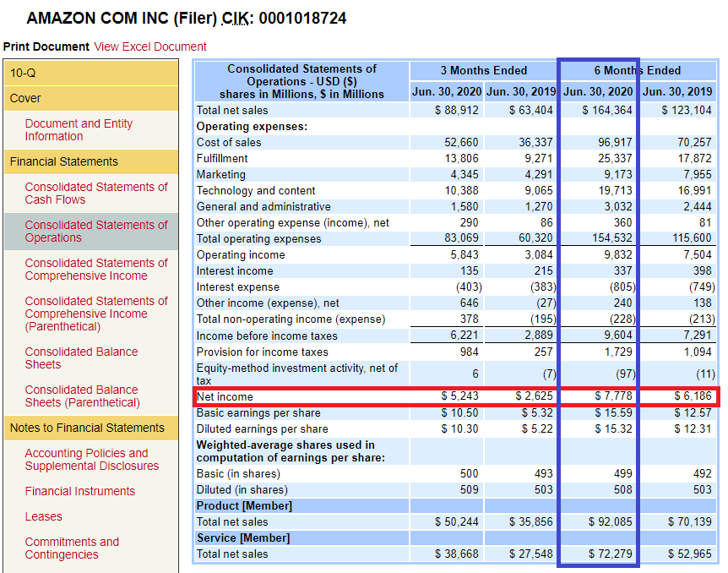The height and width of the screenshot is (573, 728).
Task: Click the 3 Months Ended column header
Action: click(x=483, y=71)
